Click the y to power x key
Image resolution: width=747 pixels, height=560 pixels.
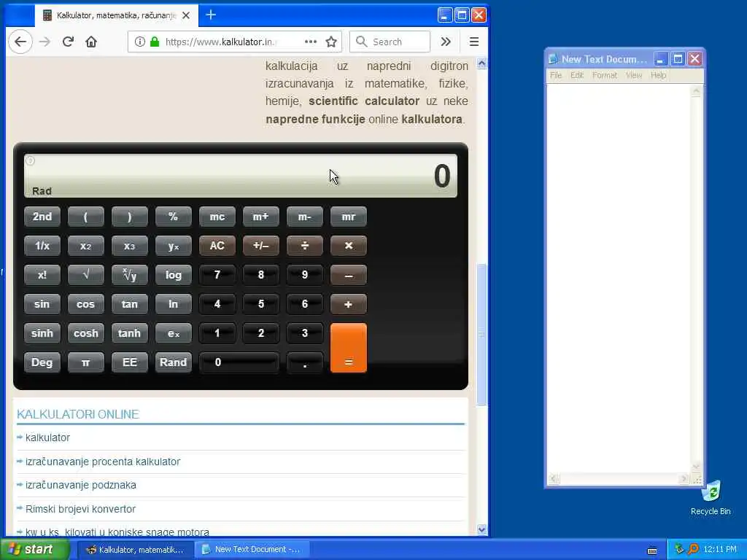(174, 246)
